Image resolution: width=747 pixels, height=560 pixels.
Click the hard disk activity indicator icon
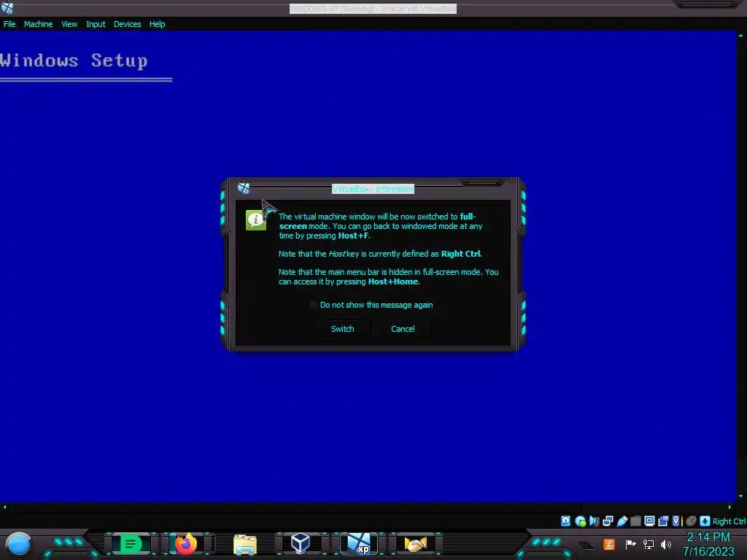point(565,521)
